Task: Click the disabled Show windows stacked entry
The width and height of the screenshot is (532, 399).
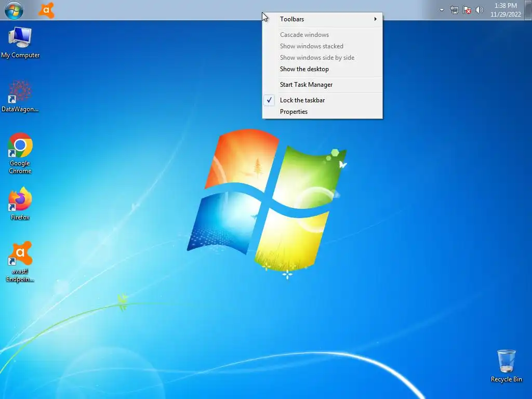Action: pos(323,46)
